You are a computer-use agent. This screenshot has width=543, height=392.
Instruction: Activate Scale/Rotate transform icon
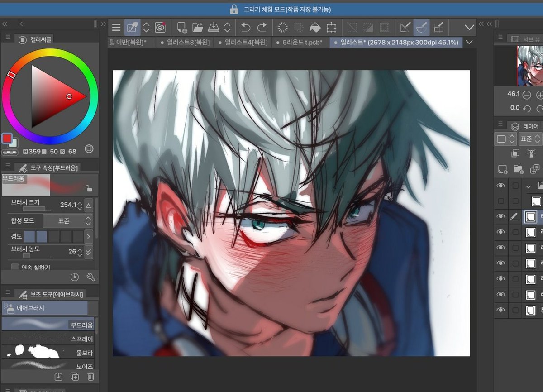pos(331,28)
